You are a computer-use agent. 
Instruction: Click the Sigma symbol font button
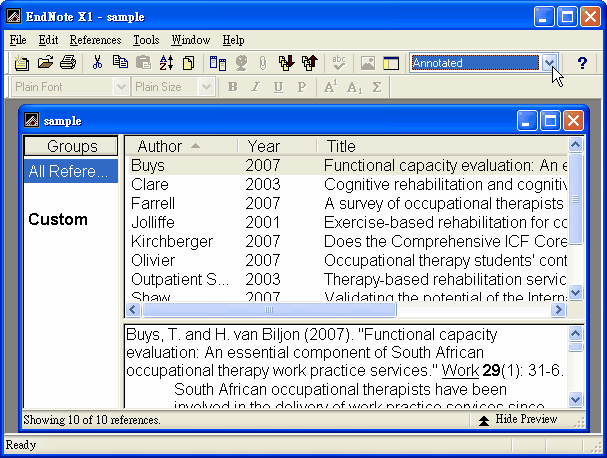pos(377,87)
